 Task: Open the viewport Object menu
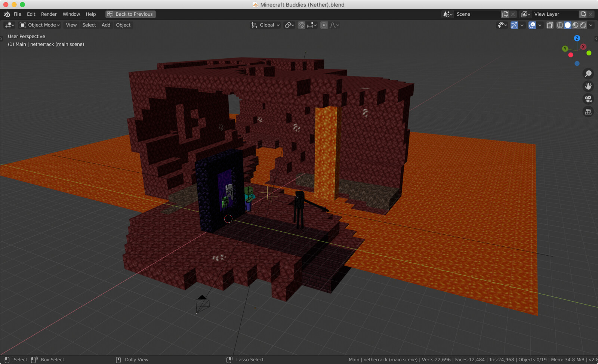(123, 25)
